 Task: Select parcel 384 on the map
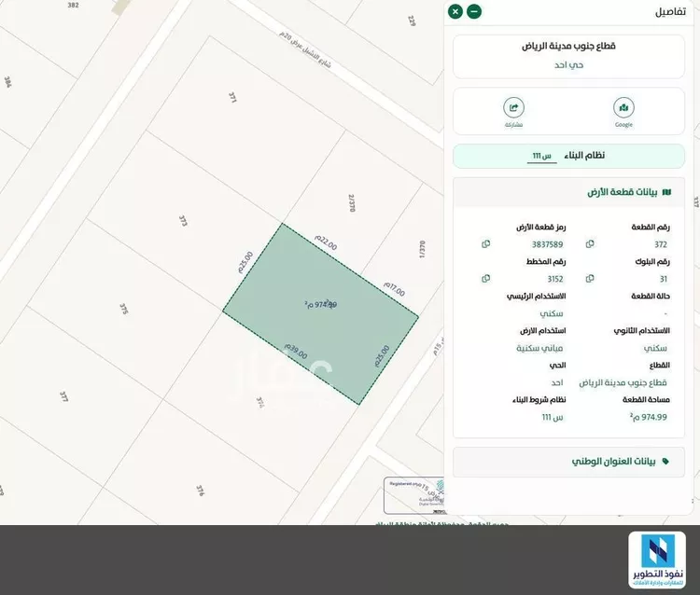pos(7,82)
